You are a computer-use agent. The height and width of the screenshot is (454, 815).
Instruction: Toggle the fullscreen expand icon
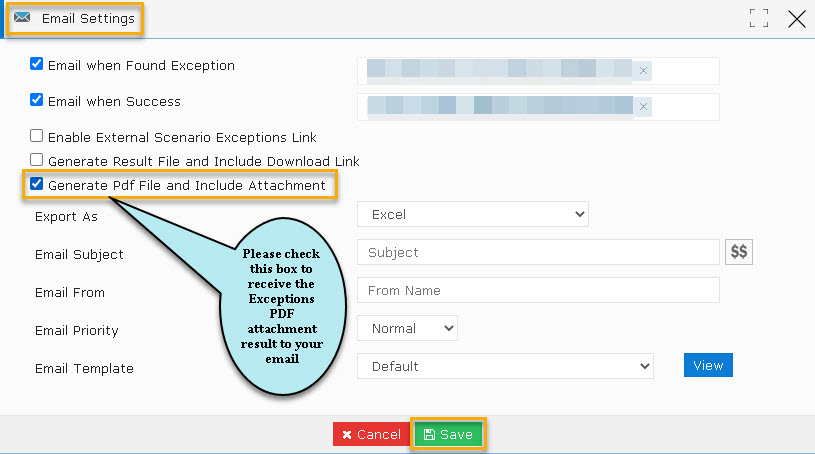click(x=759, y=18)
